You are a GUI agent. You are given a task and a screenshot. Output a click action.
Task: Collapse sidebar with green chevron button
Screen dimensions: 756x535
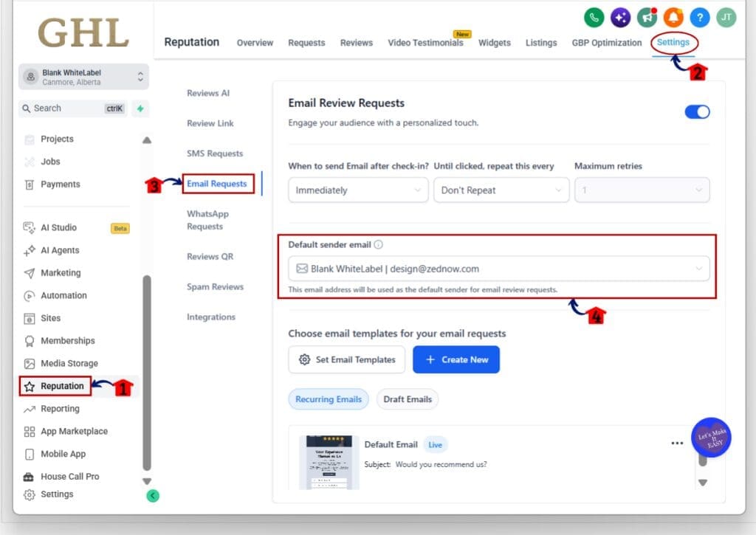coord(153,495)
